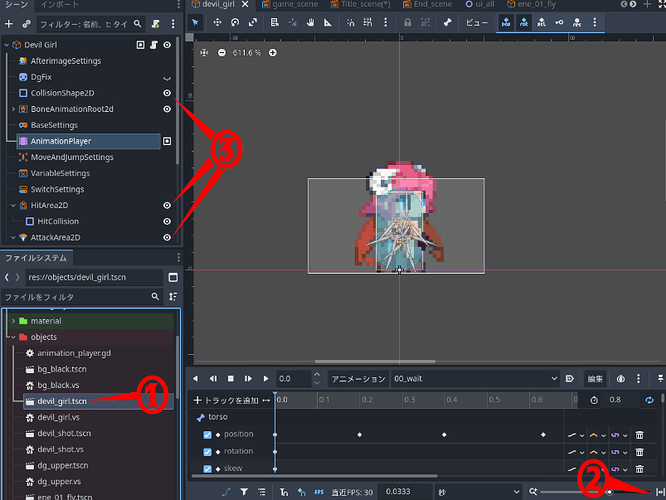Open the 00_wait animation dropdown
The width and height of the screenshot is (666, 500).
[x=475, y=379]
